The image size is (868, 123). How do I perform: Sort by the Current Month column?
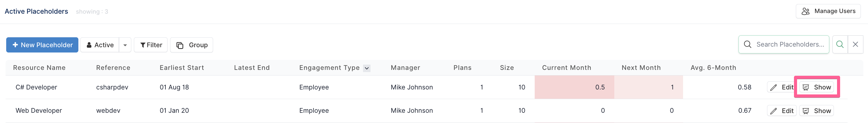point(566,68)
